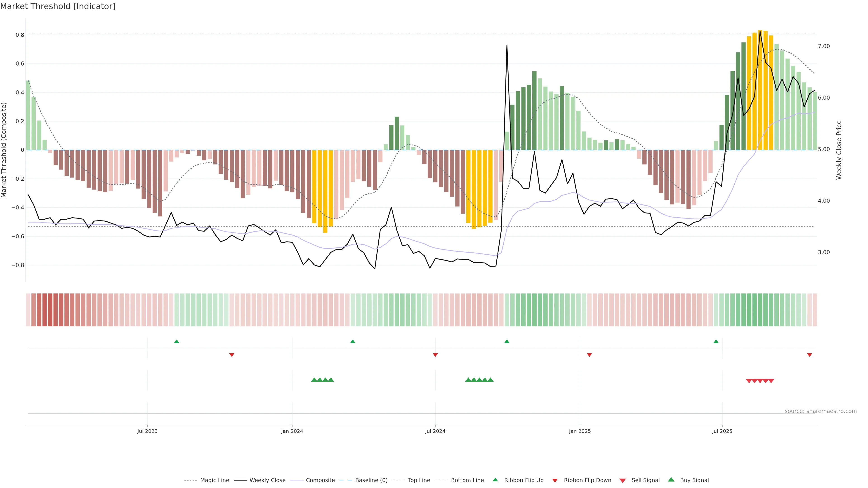Click the last red flip-down triangle at far right
The height and width of the screenshot is (488, 868).
(809, 355)
